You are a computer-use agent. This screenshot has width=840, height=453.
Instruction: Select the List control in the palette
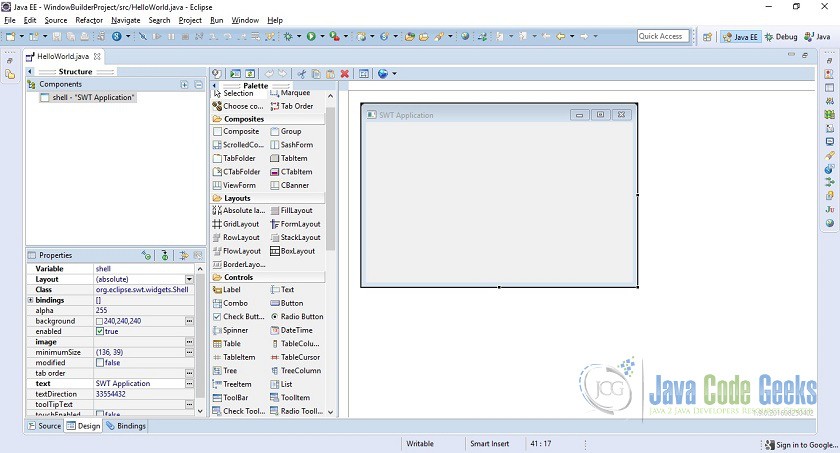pyautogui.click(x=281, y=384)
